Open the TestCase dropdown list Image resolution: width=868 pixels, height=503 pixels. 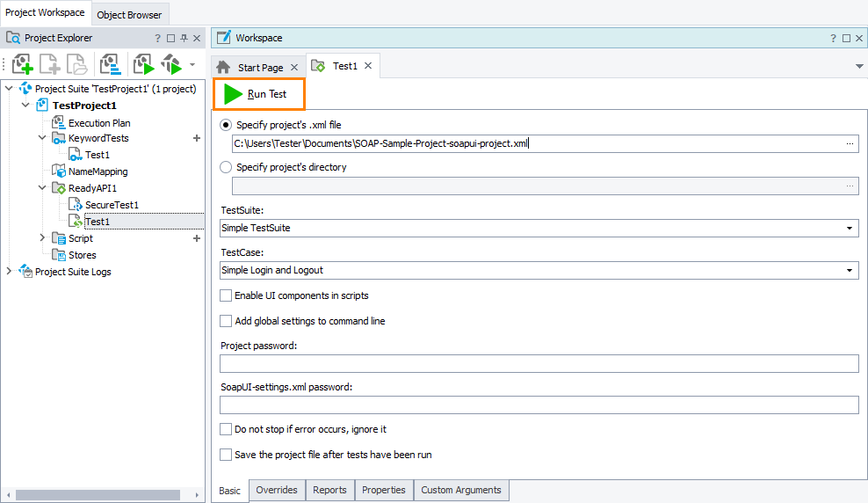click(850, 270)
